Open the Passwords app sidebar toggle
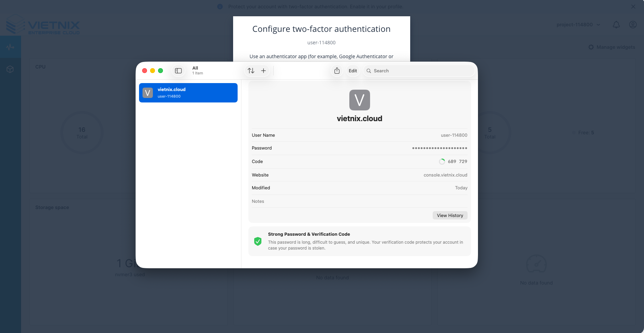Screen dimensions: 644x333 coord(178,71)
